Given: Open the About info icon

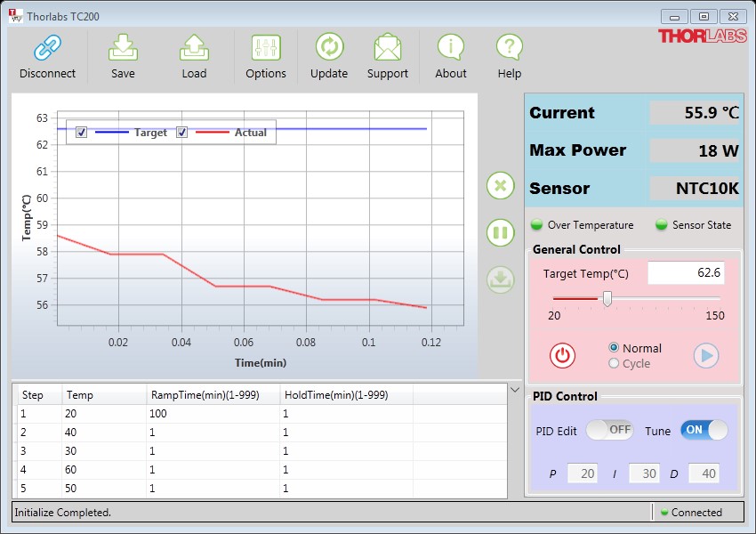Looking at the screenshot, I should tap(451, 47).
